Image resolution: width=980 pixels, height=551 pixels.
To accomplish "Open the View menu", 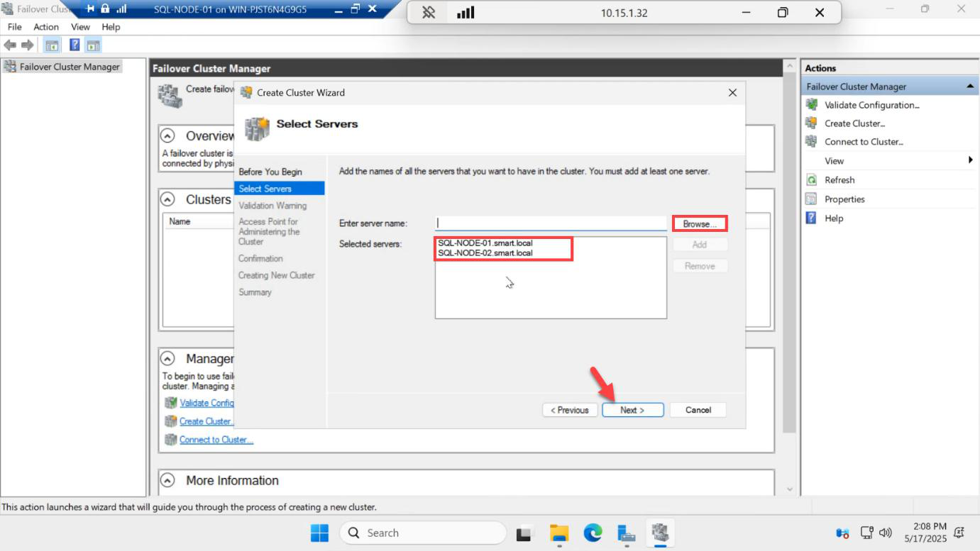I will coord(80,27).
